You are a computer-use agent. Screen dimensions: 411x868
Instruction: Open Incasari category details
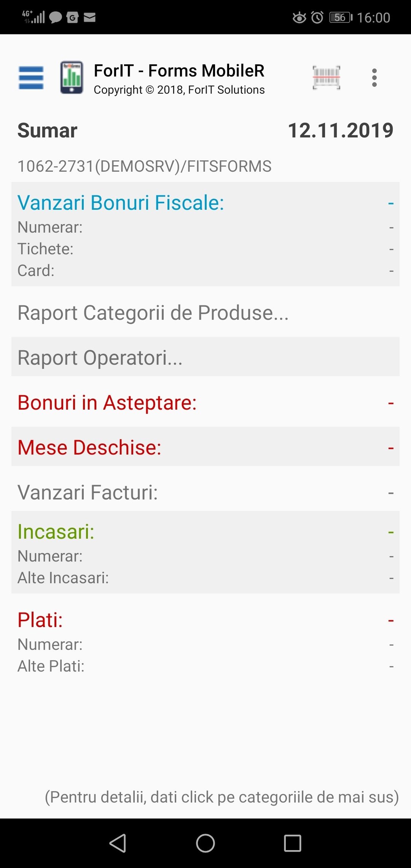tap(56, 532)
